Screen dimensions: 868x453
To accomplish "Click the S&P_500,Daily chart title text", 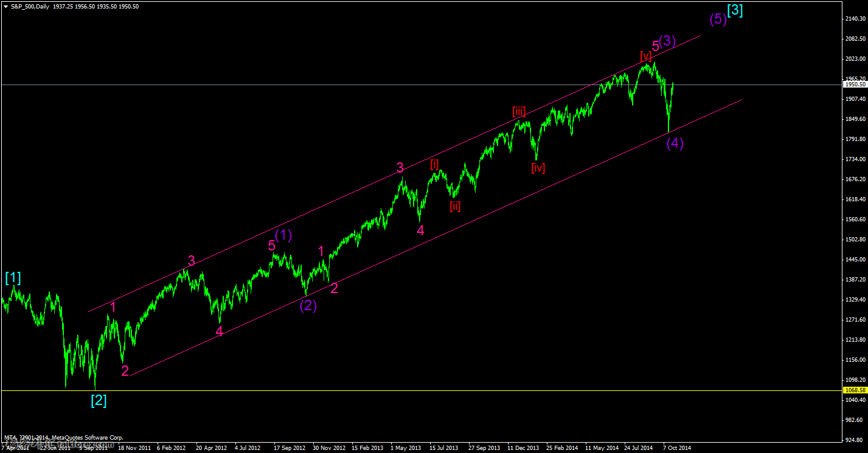I will [30, 5].
